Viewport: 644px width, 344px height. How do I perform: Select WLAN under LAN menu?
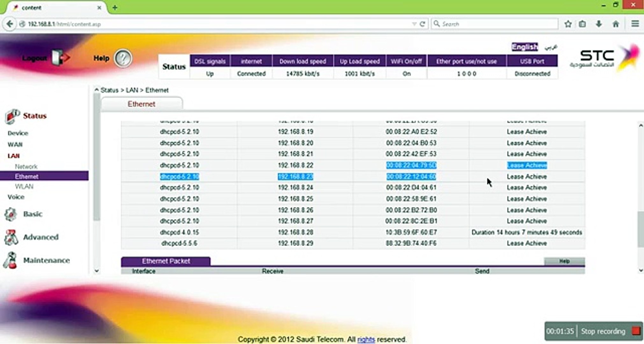point(24,186)
